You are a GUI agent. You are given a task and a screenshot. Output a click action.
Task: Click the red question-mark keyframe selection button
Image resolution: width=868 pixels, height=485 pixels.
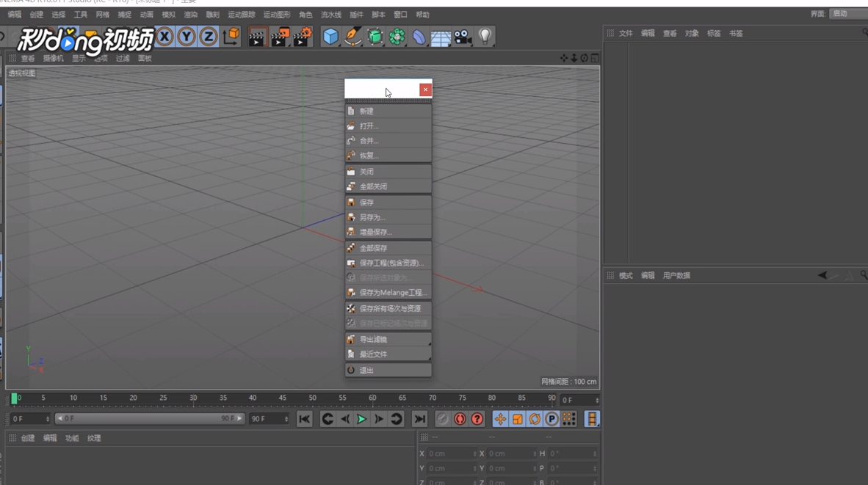[477, 419]
